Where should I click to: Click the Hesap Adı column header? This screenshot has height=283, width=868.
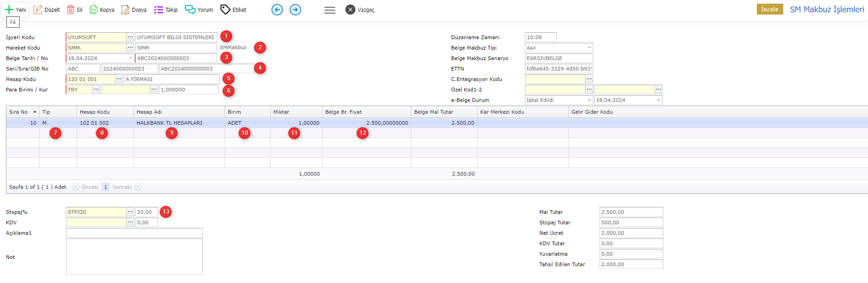[179, 112]
